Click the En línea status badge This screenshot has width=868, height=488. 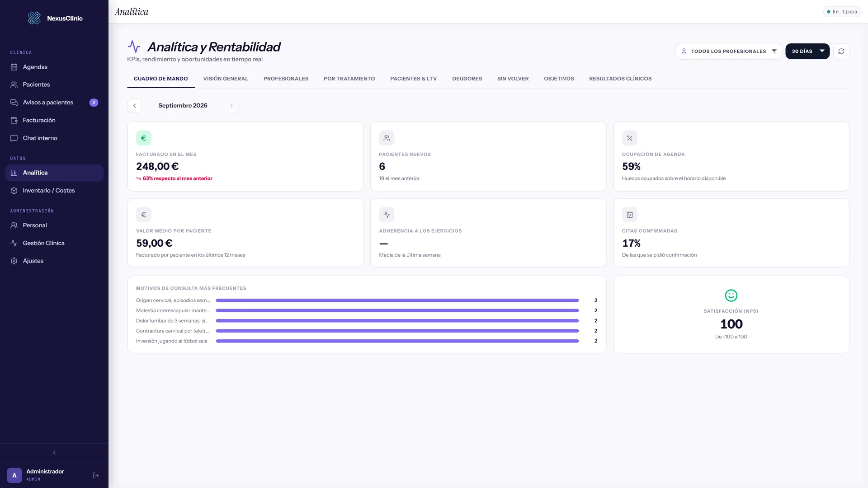842,12
